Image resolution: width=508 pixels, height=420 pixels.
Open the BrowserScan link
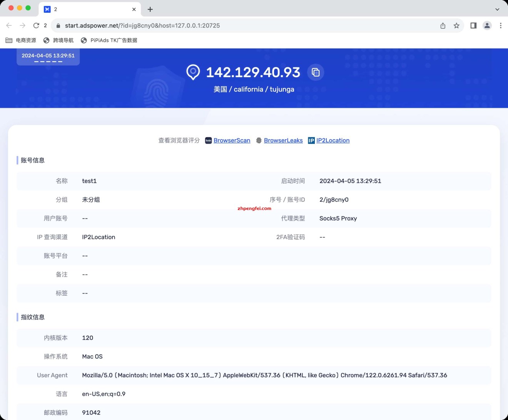(x=232, y=140)
